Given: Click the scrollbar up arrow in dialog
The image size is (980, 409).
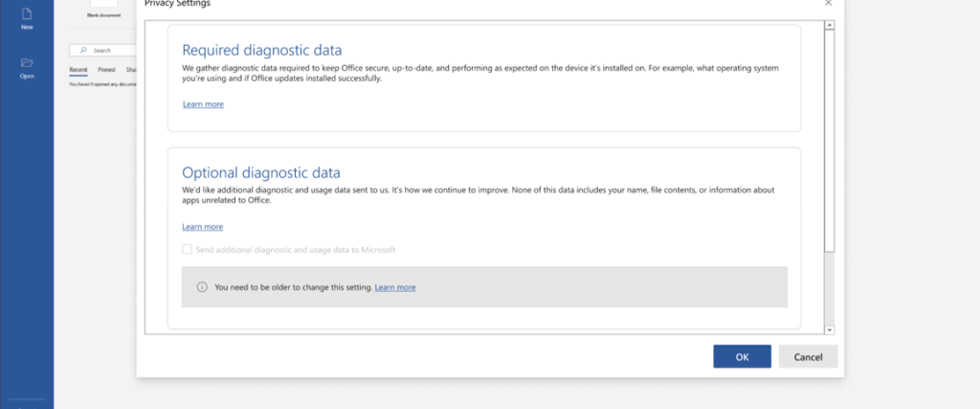Looking at the screenshot, I should (830, 26).
